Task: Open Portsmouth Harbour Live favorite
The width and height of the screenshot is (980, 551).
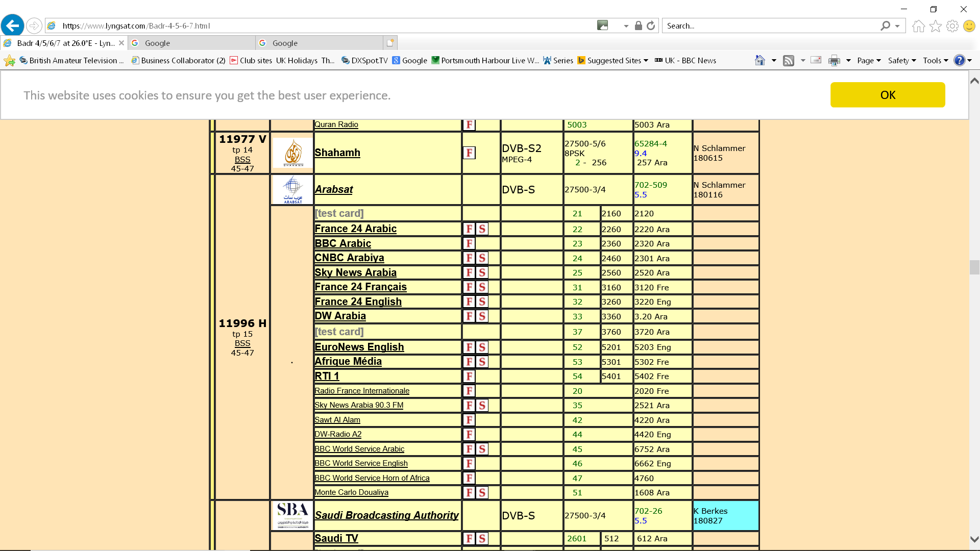Action: click(x=485, y=60)
